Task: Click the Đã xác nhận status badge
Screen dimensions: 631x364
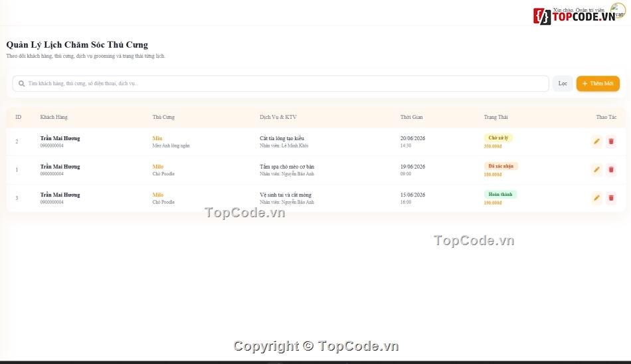Action: tap(501, 166)
